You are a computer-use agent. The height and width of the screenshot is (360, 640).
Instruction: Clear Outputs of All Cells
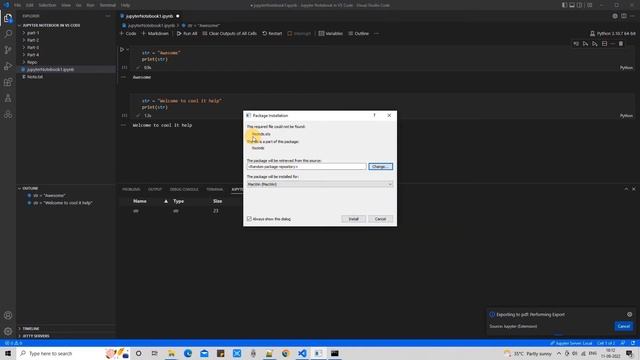[229, 33]
